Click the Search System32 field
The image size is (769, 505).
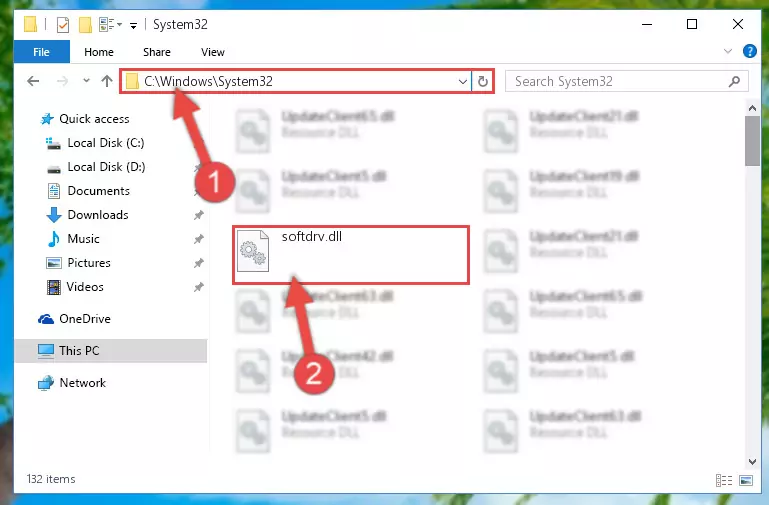tap(626, 81)
